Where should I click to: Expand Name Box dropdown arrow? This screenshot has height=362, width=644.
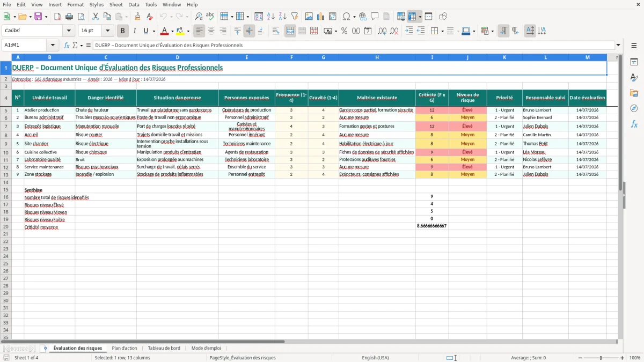click(53, 45)
